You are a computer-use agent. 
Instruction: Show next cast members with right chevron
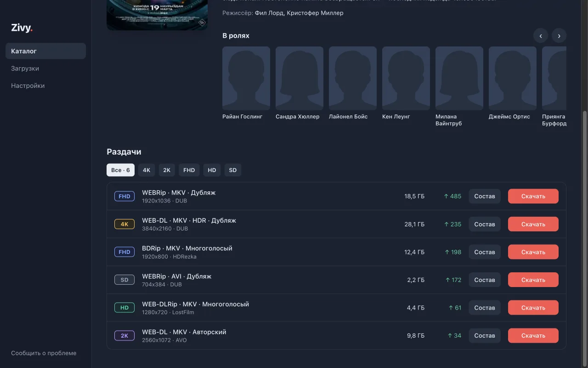[559, 35]
